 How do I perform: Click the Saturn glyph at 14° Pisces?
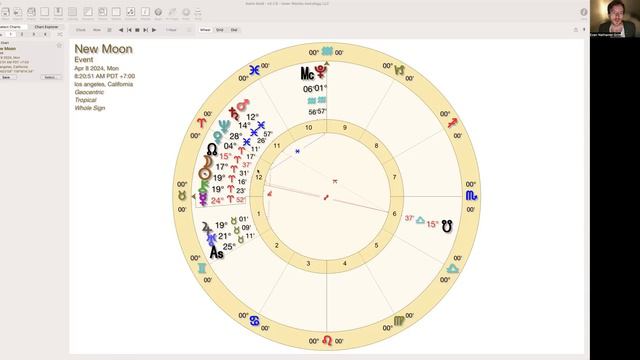(x=234, y=113)
